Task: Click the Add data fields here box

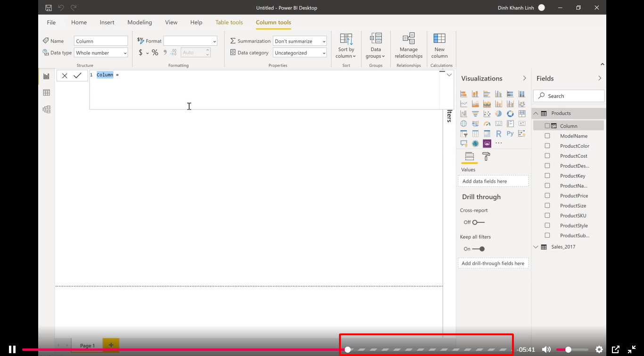Action: (493, 181)
